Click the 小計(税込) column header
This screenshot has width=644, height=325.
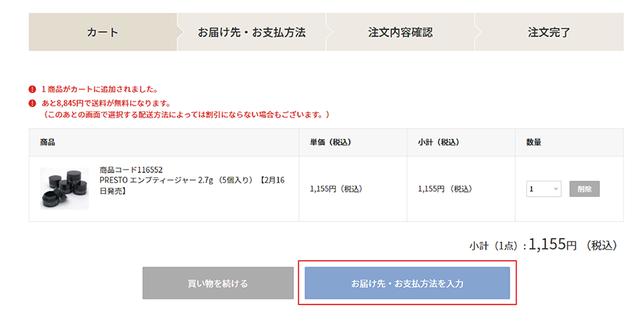click(x=438, y=142)
